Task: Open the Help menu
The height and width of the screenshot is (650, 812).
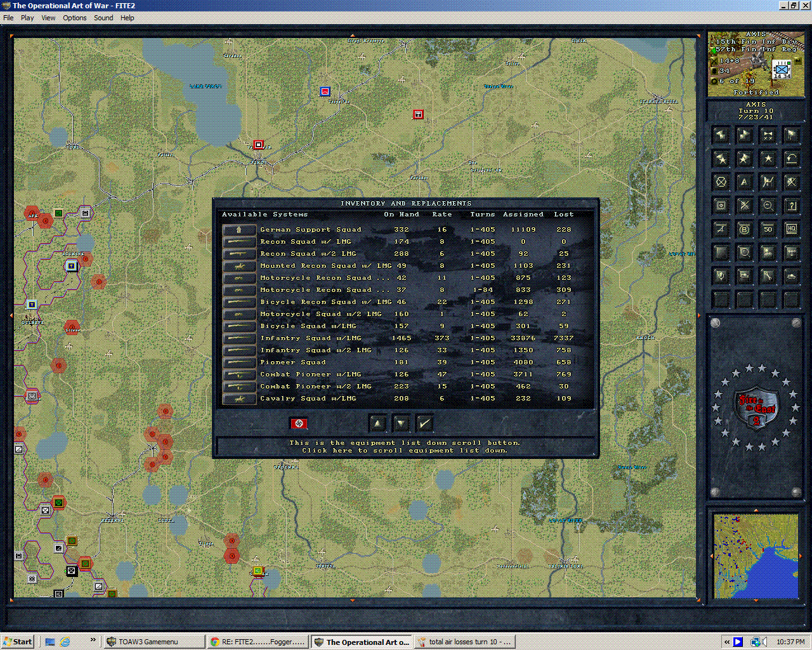Action: [128, 18]
